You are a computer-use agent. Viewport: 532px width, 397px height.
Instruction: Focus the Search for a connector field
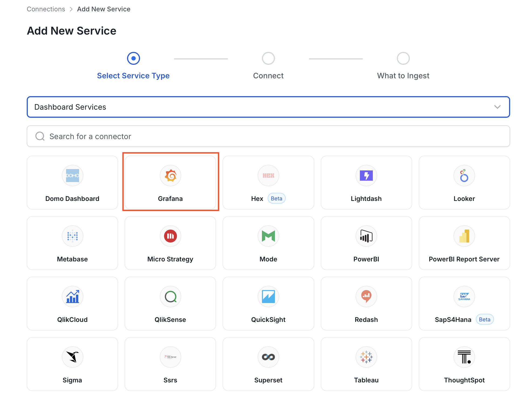tap(268, 136)
